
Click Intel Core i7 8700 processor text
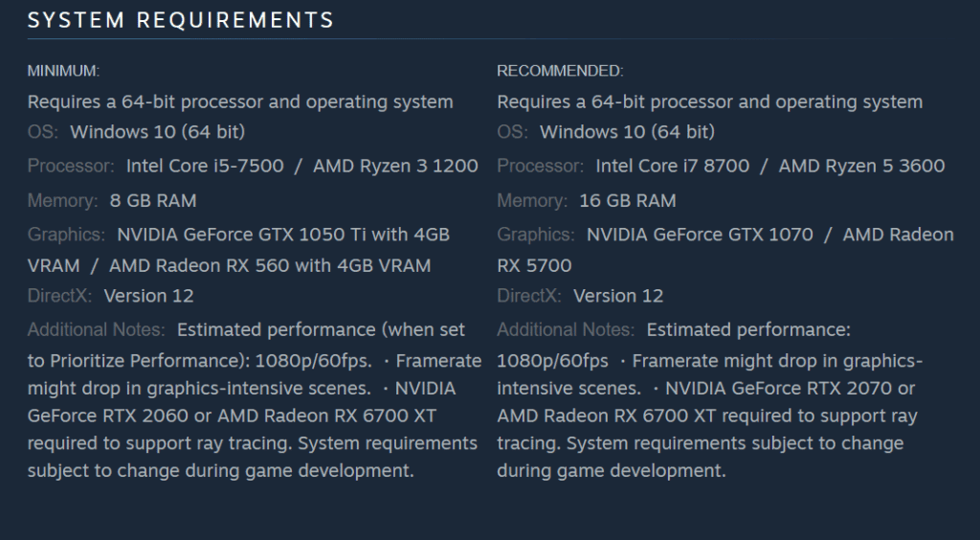tap(673, 166)
